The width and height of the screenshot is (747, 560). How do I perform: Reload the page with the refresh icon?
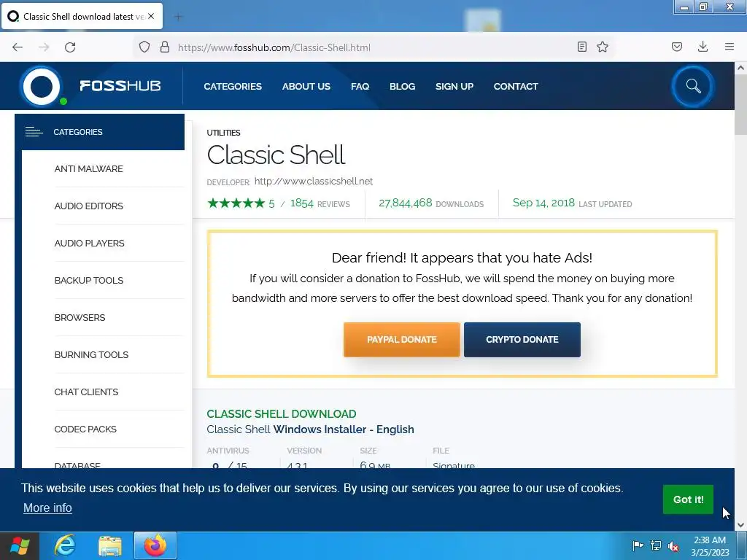70,47
